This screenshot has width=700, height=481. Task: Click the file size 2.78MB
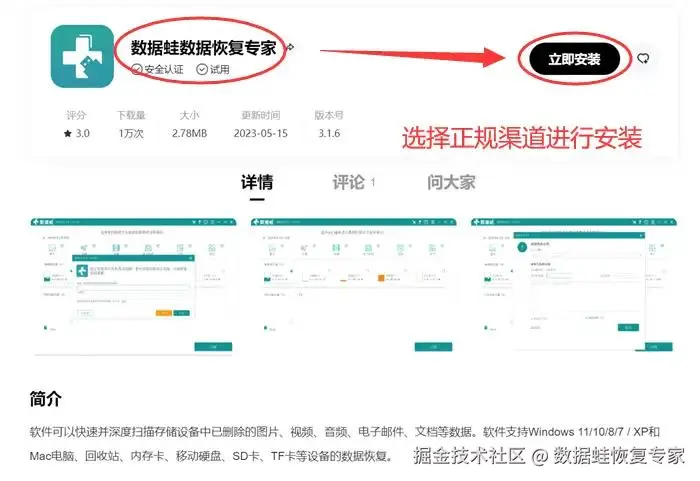coord(189,133)
